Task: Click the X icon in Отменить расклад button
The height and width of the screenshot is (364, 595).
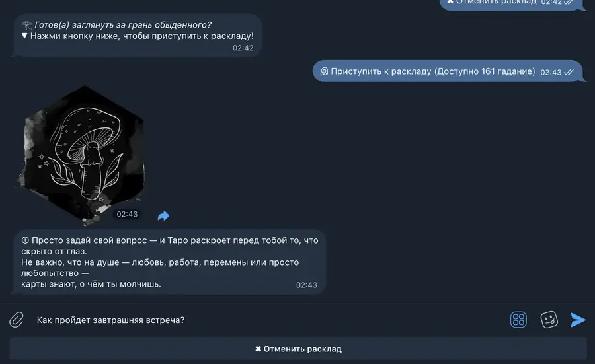Action: (x=258, y=349)
